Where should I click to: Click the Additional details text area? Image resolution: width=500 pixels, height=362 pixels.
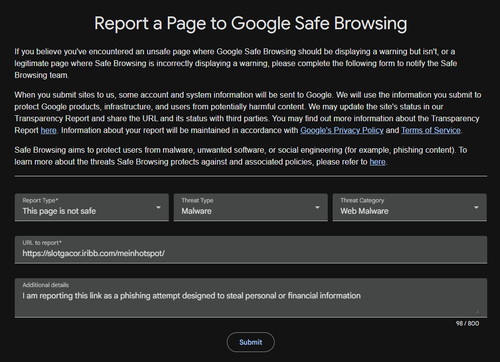pos(251,298)
